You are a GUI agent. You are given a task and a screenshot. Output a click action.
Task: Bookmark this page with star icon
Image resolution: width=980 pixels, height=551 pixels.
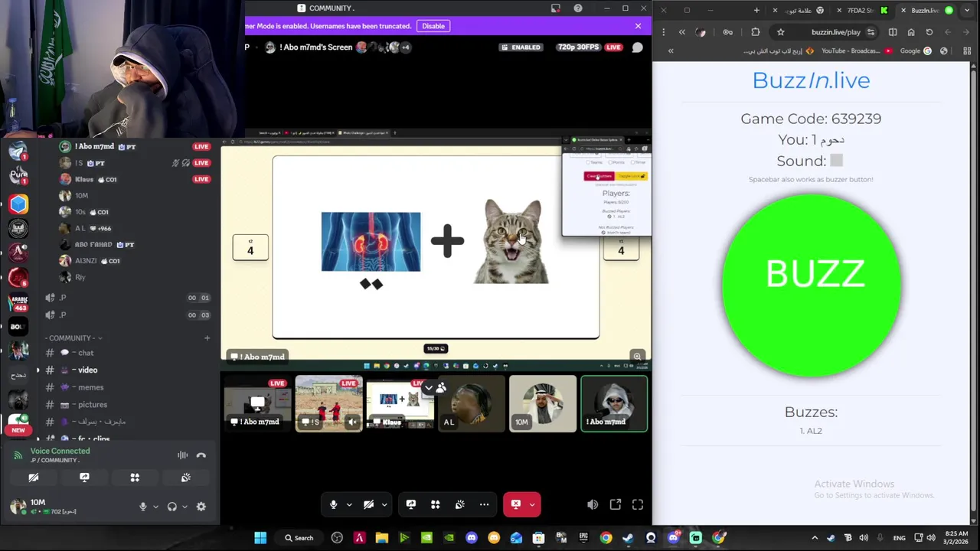click(780, 32)
